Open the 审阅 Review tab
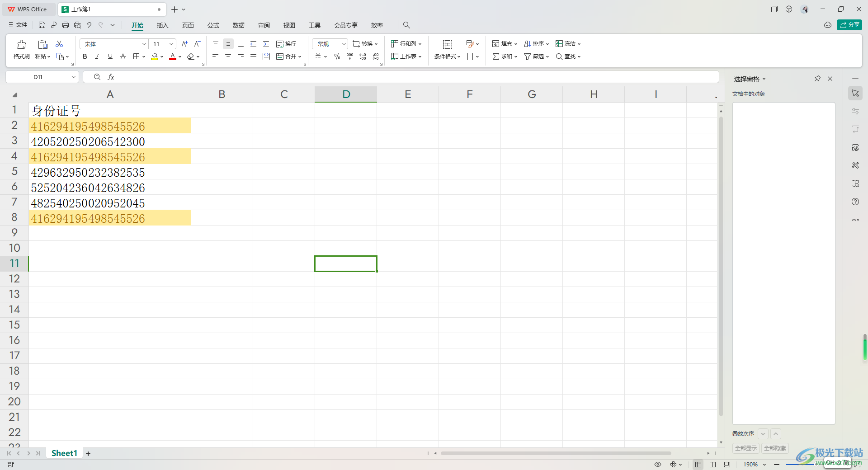The height and width of the screenshot is (470, 868). click(264, 25)
